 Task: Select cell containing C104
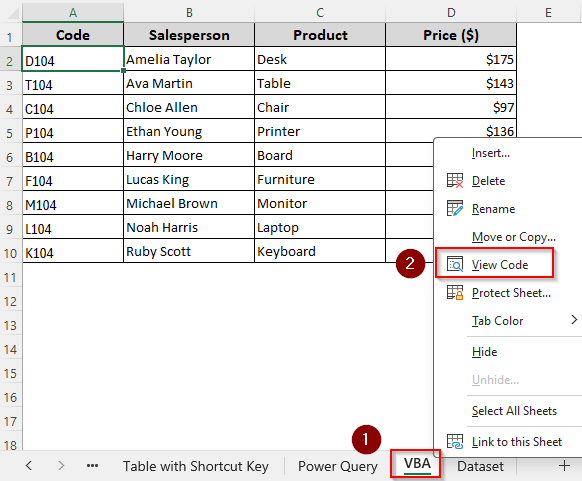(x=73, y=107)
